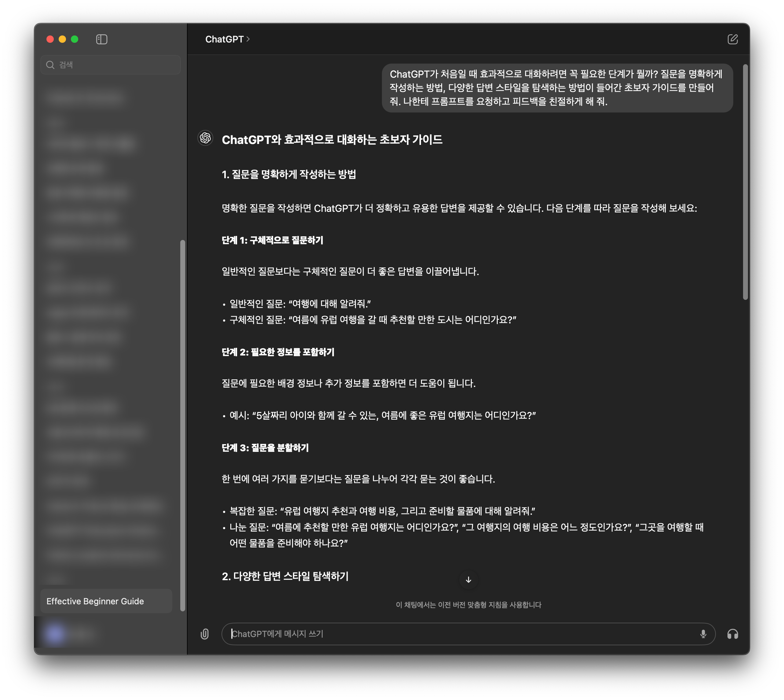Click text '단계 3: 질문을 분할하기'
Image resolution: width=784 pixels, height=700 pixels.
click(265, 448)
